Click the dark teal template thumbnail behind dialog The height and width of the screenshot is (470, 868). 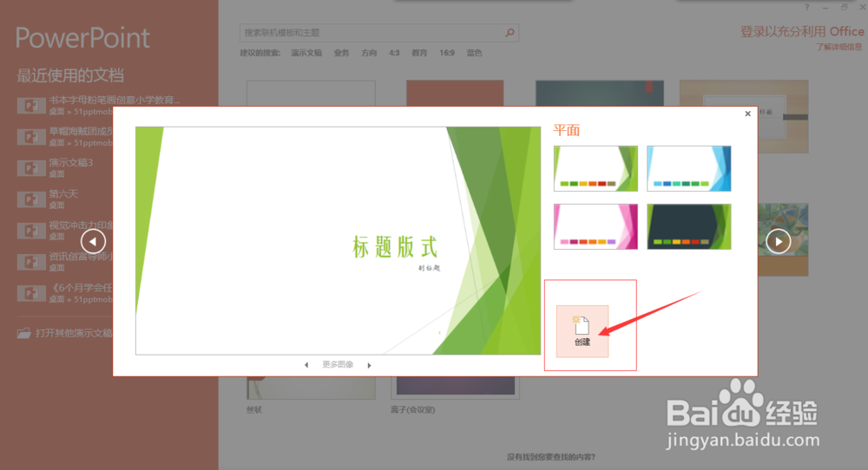tap(600, 94)
